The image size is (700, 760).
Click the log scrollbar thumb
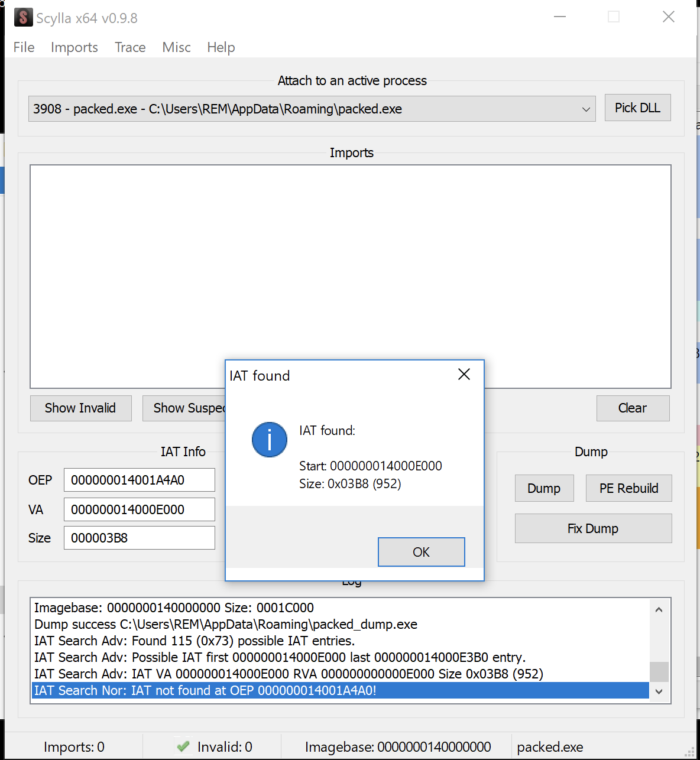[x=659, y=671]
